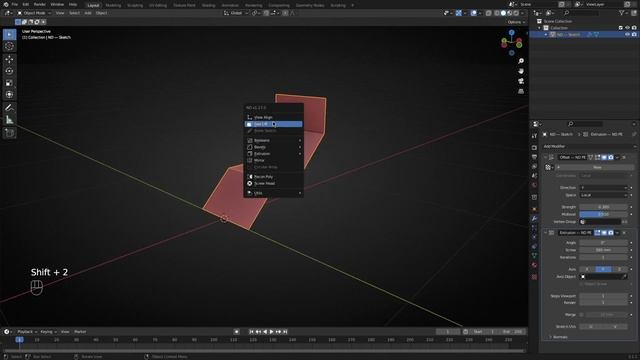The width and height of the screenshot is (640, 360).
Task: Open the Texture properties tab
Action: [534, 277]
